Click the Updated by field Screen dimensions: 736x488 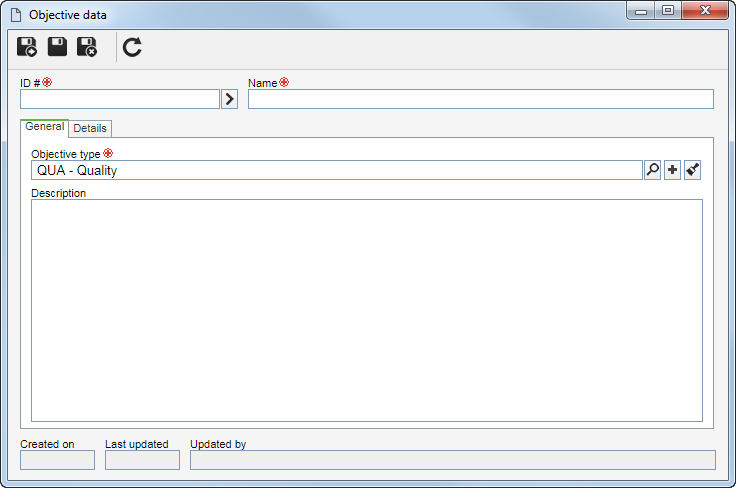[453, 460]
